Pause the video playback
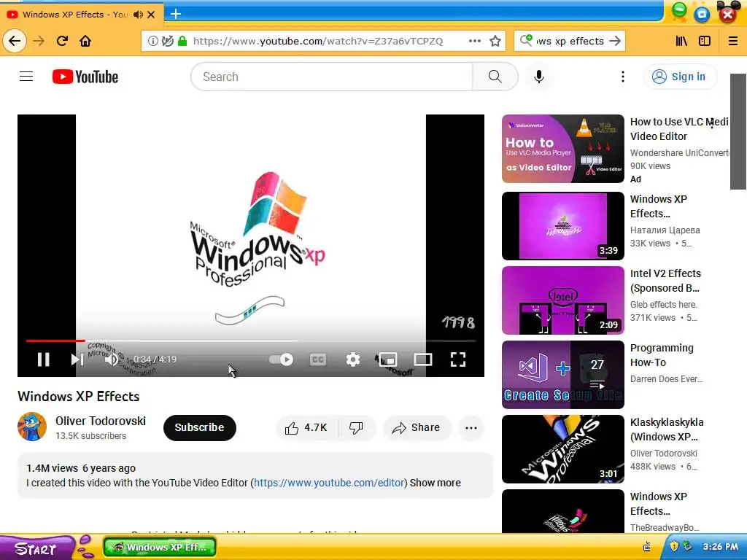This screenshot has width=747, height=560. (x=43, y=359)
